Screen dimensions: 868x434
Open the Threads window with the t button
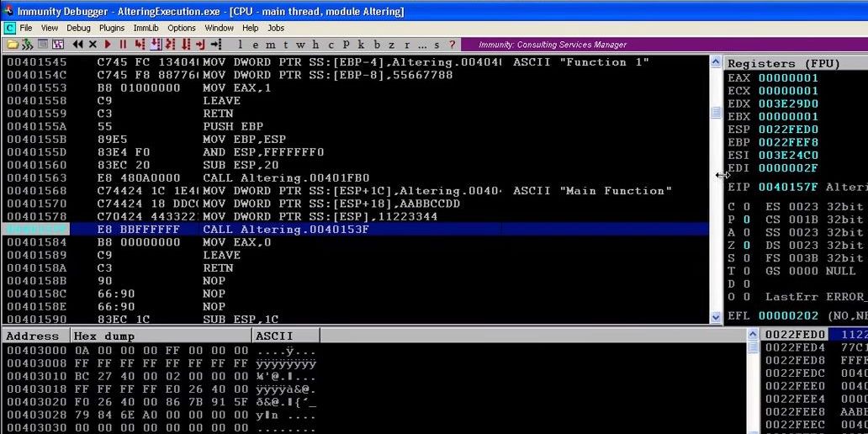[x=286, y=45]
